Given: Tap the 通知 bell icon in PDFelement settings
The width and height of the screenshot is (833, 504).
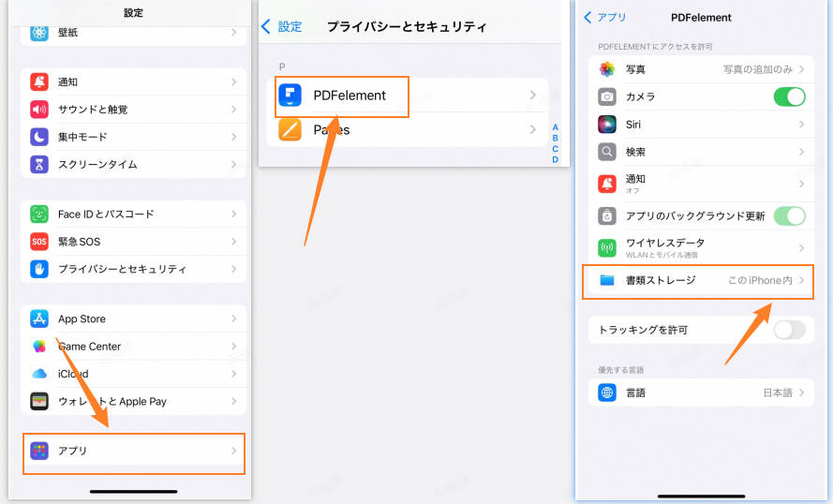Looking at the screenshot, I should 606,184.
